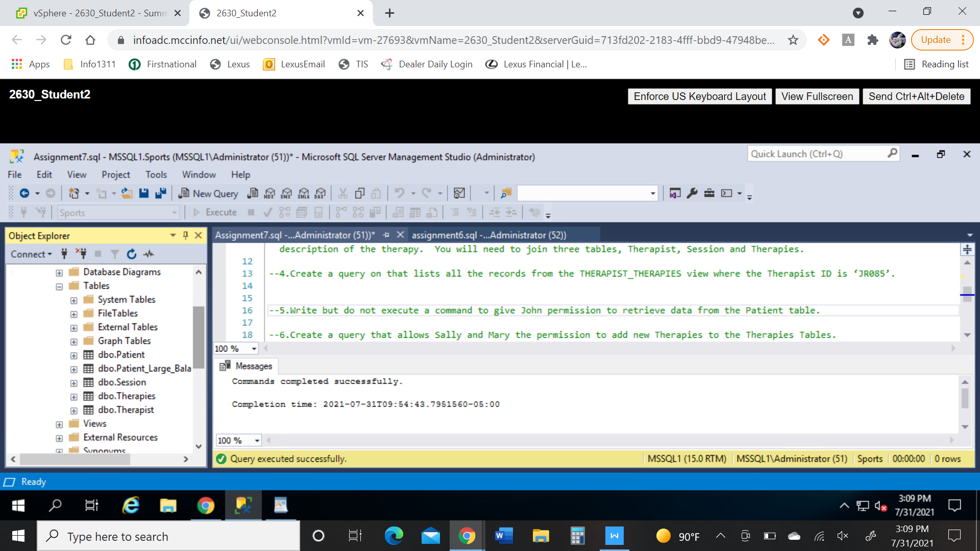Open the Sports database dropdown
Image resolution: width=980 pixels, height=551 pixels.
174,212
